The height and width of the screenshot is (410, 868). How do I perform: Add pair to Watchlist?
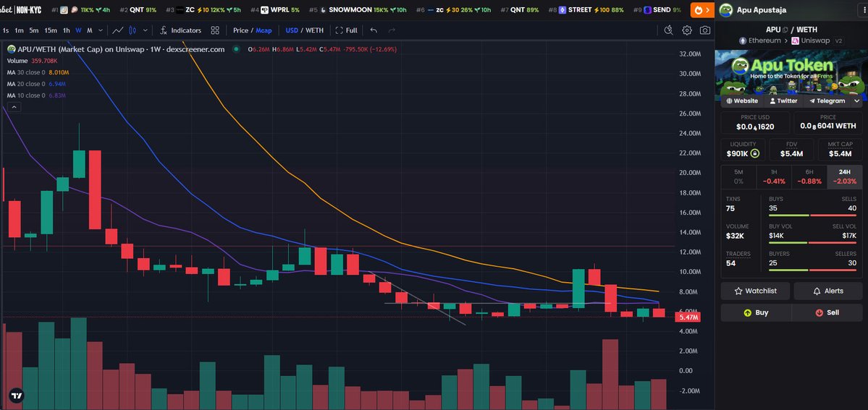[x=755, y=291]
